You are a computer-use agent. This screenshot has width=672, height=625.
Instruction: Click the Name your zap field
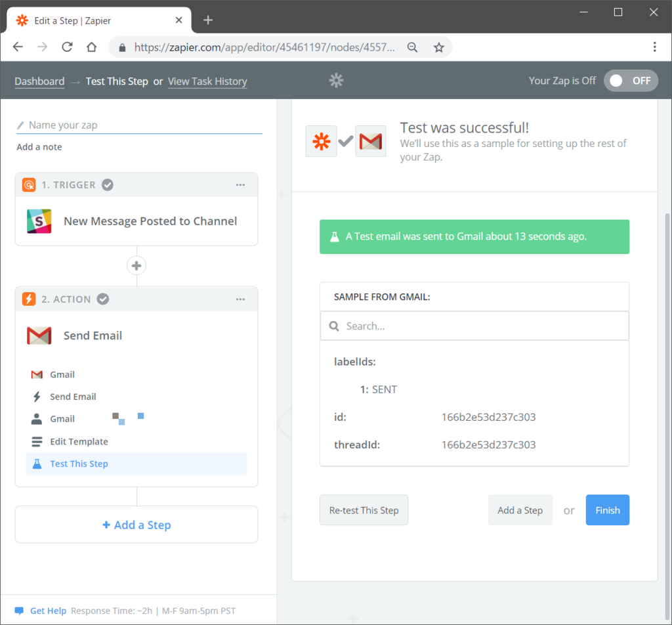point(139,125)
